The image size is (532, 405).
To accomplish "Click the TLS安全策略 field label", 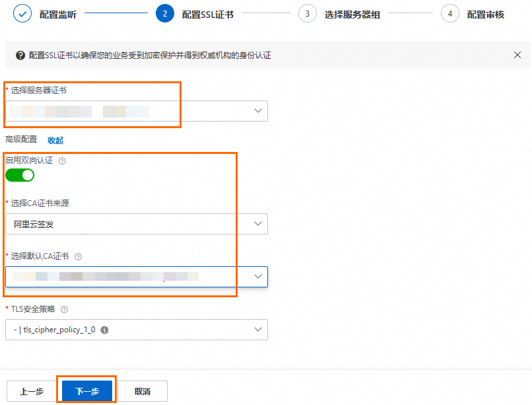I will 33,309.
